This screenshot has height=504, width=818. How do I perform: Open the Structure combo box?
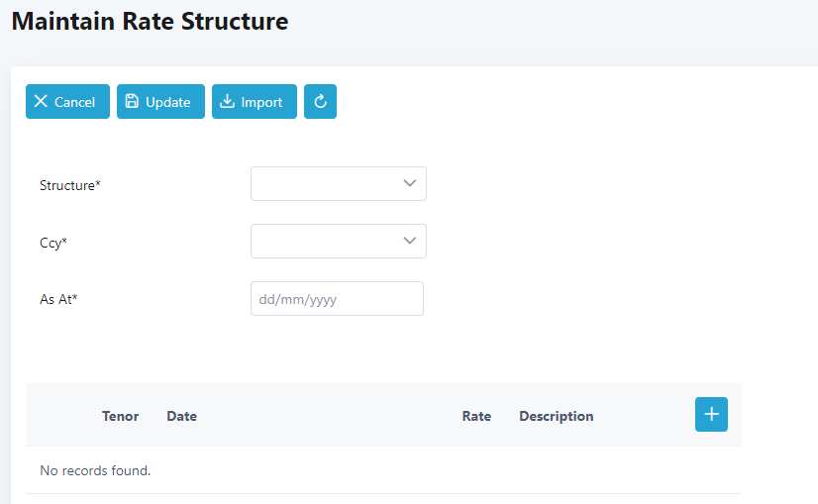pyautogui.click(x=327, y=184)
